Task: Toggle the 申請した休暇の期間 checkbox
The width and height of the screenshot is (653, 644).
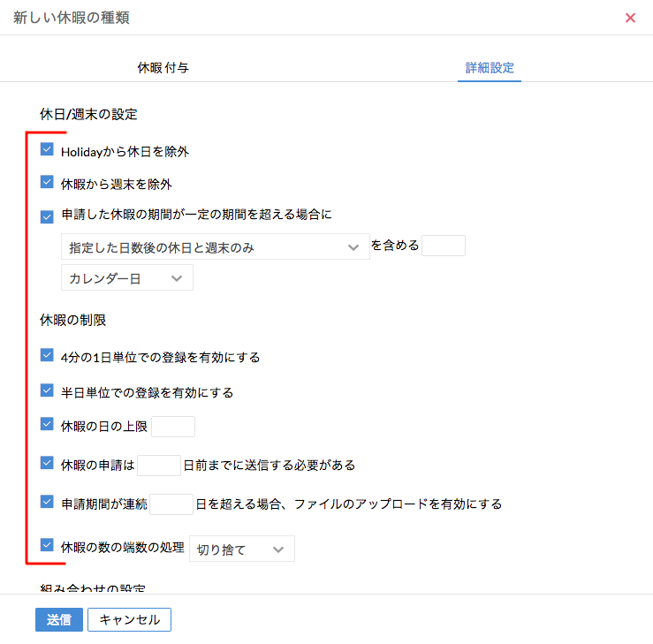Action: 48,215
